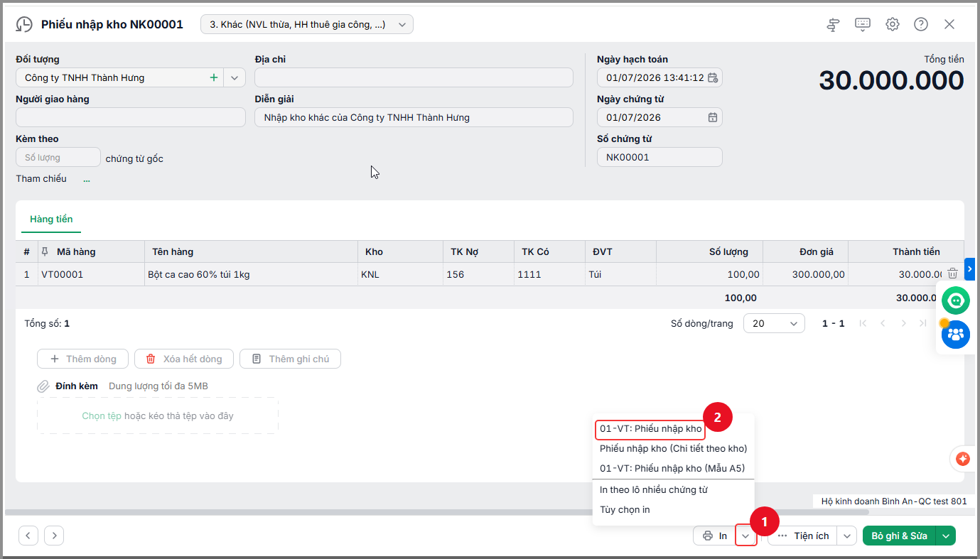The height and width of the screenshot is (559, 980).
Task: Open calendar for Ngày chứng từ
Action: pos(713,117)
